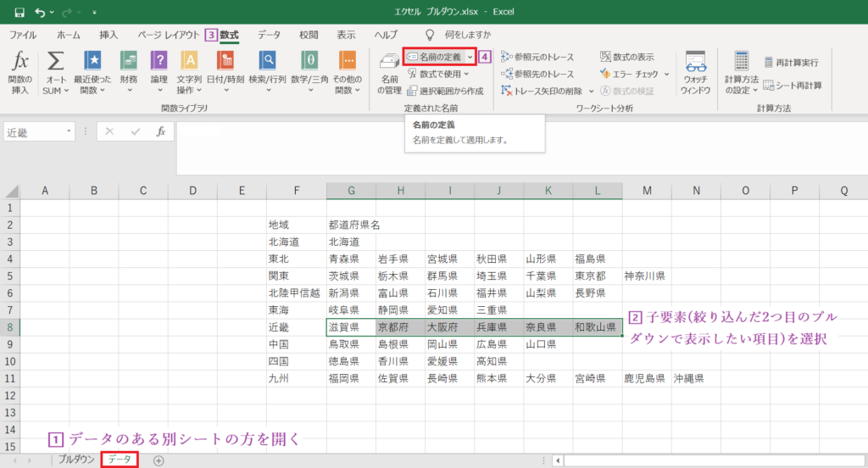868x468 pixels.
Task: Click the add new sheet plus button
Action: coord(159,460)
